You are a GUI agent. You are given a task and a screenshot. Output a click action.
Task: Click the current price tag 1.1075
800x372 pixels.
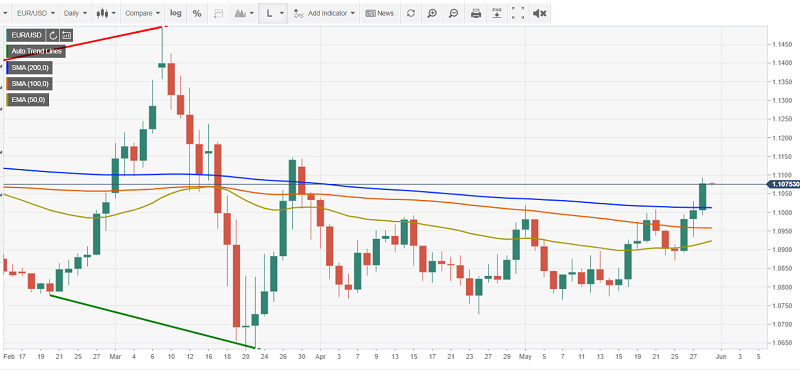pos(784,184)
